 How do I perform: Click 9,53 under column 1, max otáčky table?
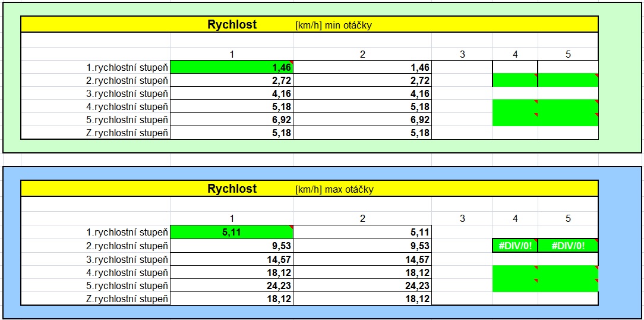coord(232,246)
